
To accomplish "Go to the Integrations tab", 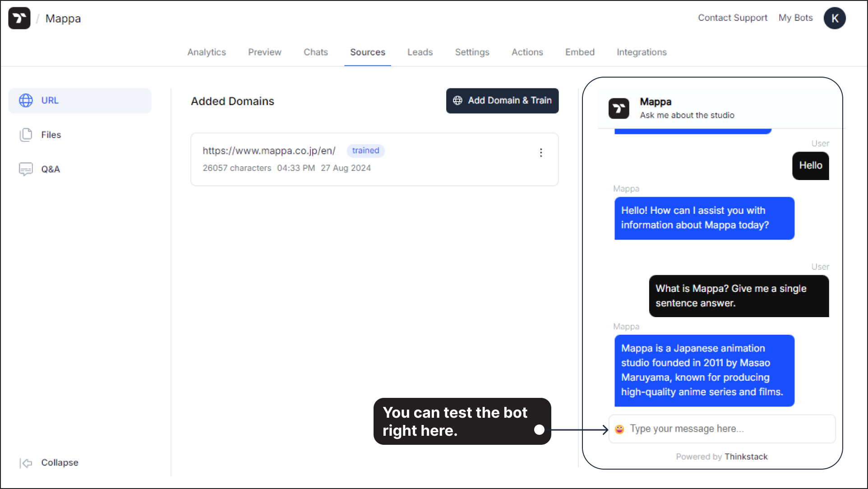I will pos(642,52).
